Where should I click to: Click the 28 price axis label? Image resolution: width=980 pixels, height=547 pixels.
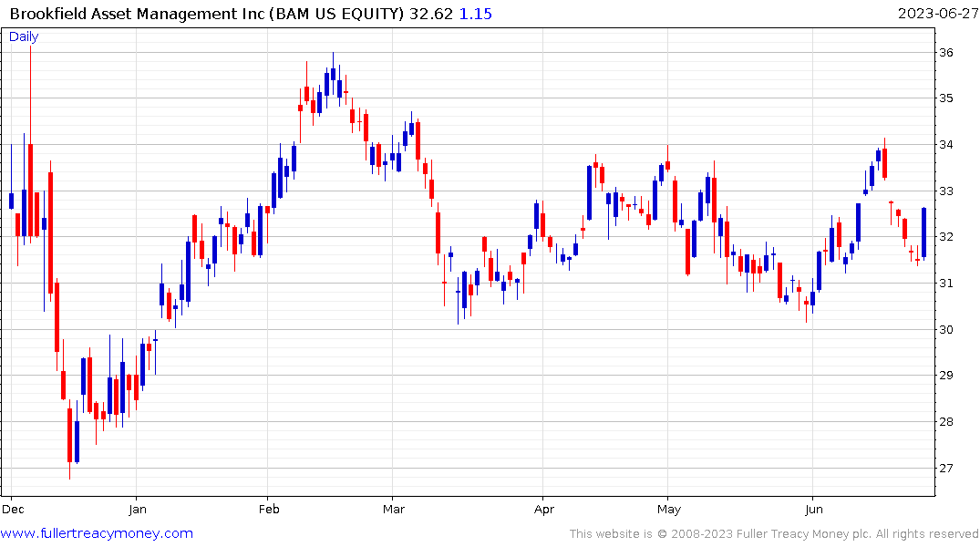pos(946,422)
